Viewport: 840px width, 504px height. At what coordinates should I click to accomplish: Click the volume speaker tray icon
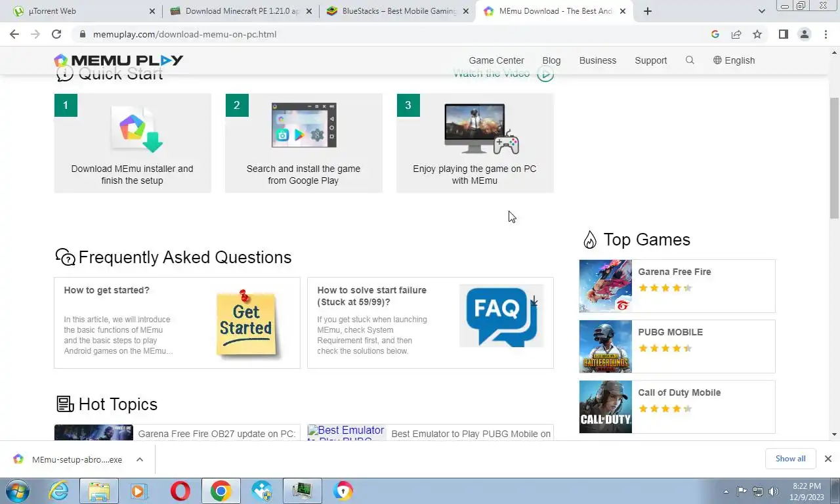(774, 492)
